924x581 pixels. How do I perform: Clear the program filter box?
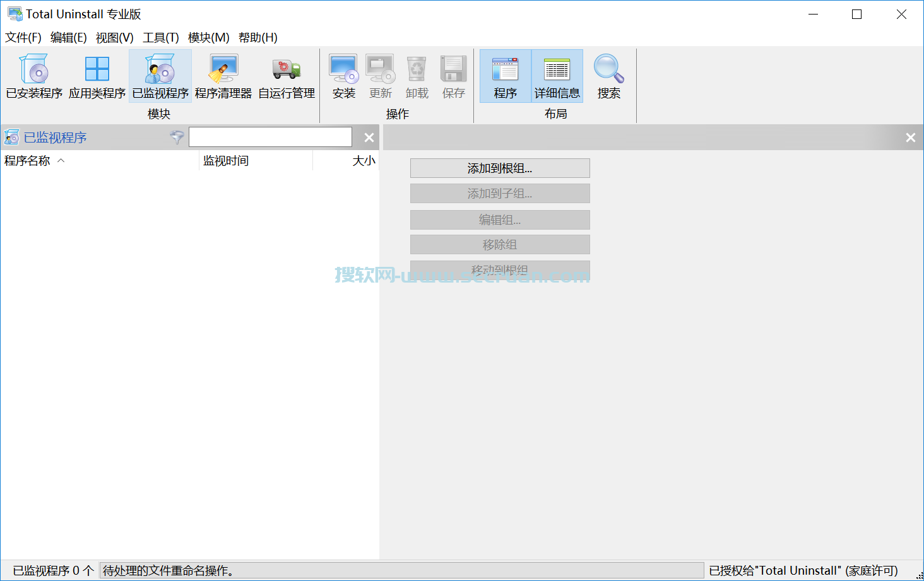coord(369,137)
